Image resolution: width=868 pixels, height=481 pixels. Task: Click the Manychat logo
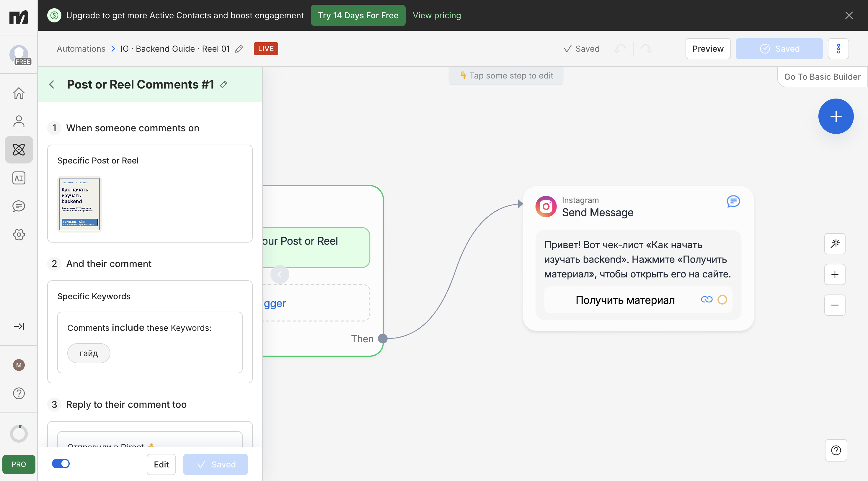[19, 17]
